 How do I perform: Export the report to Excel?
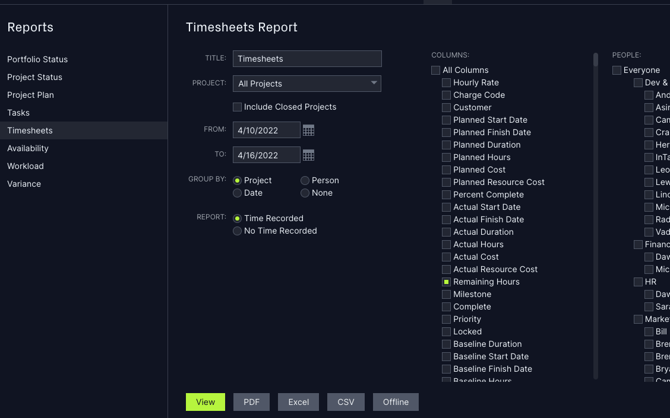point(298,402)
